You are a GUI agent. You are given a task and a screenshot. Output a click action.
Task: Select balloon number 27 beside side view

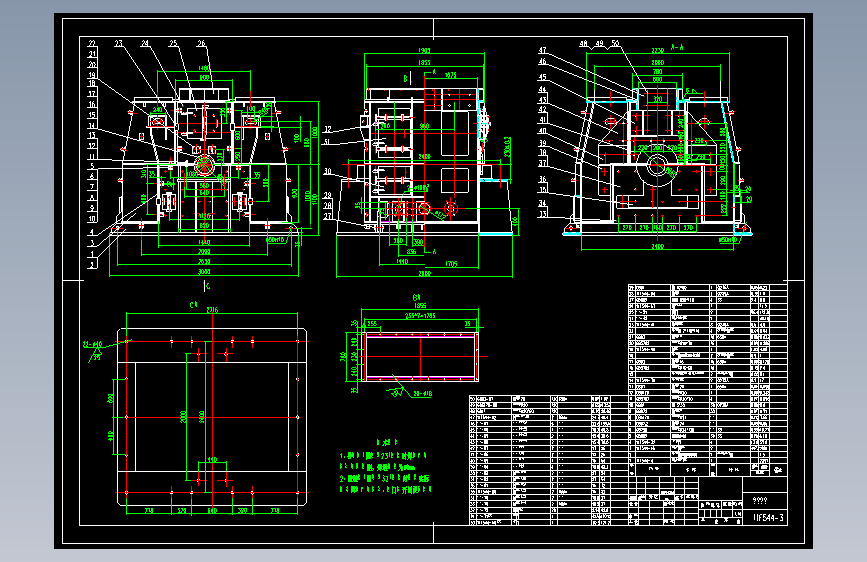point(327,216)
